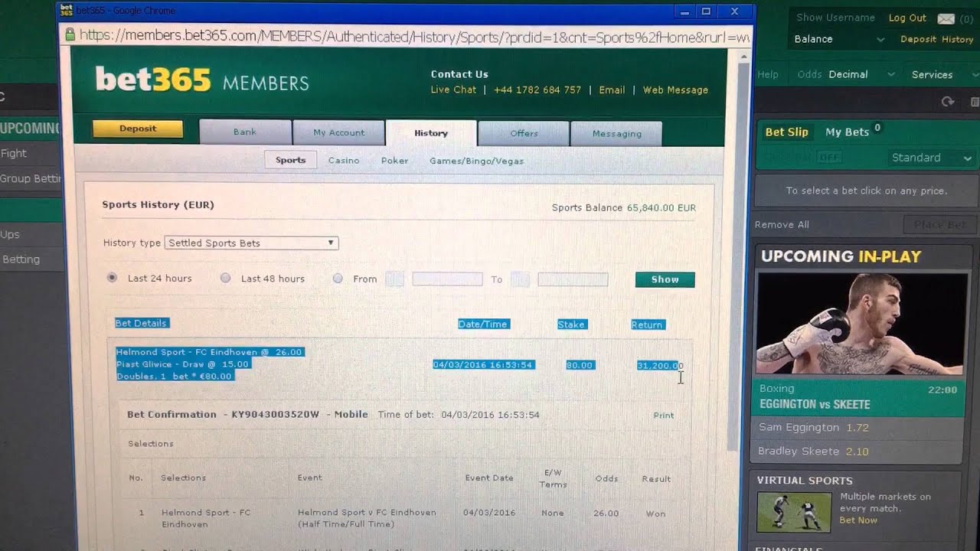Open the Standard bet type dropdown
This screenshot has width=980, height=551.
pyautogui.click(x=932, y=158)
